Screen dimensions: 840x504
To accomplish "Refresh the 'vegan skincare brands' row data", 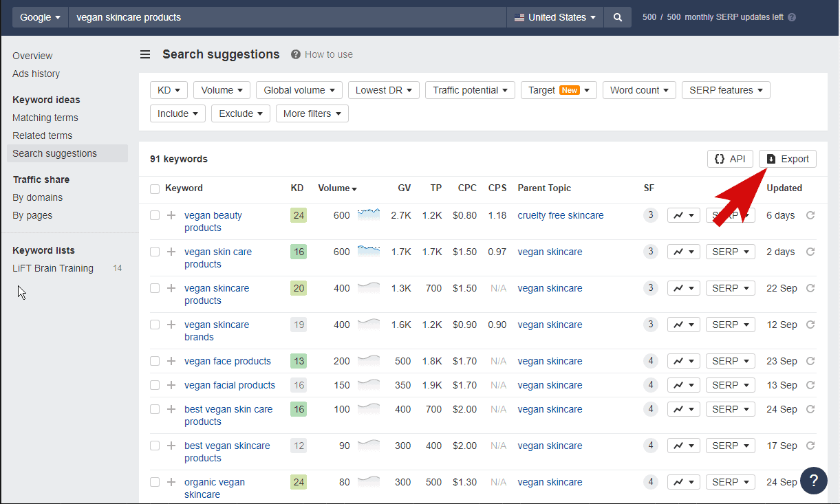I will [x=810, y=325].
